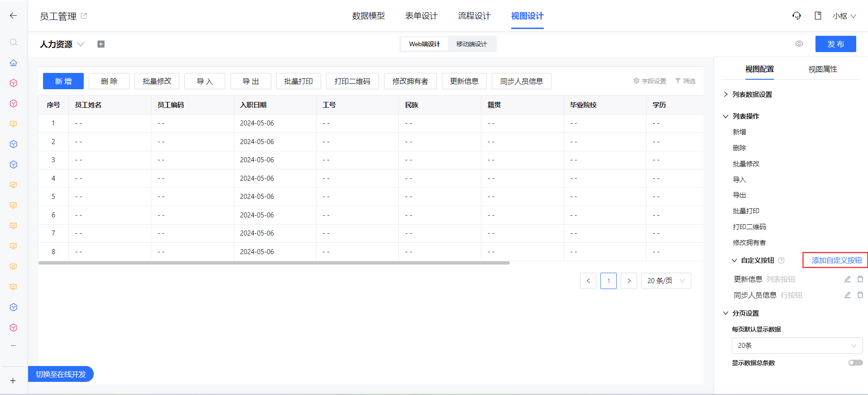Viewport: 868px width, 395px height.
Task: Click the preview eye icon beside 发布
Action: click(799, 44)
